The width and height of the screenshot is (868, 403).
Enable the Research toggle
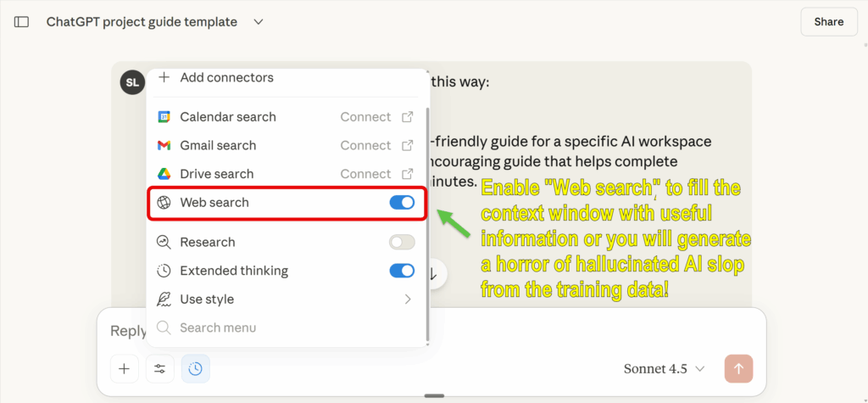[x=402, y=242]
